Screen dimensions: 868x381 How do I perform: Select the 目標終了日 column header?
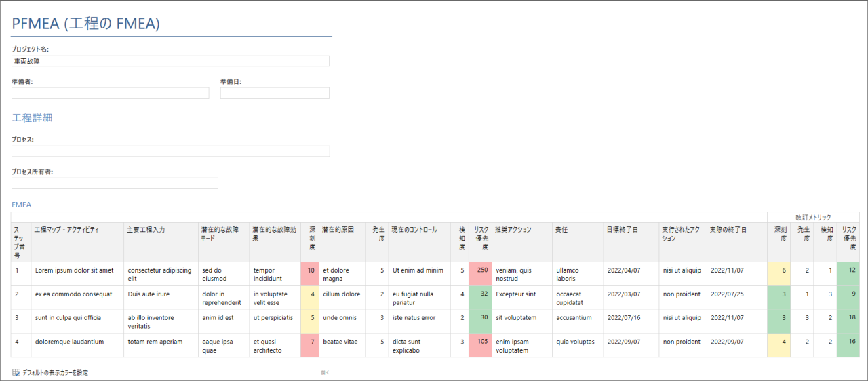coord(631,230)
